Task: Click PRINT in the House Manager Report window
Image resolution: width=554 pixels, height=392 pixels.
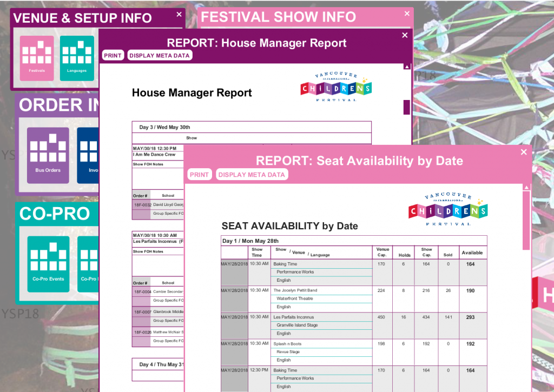Action: pyautogui.click(x=113, y=56)
